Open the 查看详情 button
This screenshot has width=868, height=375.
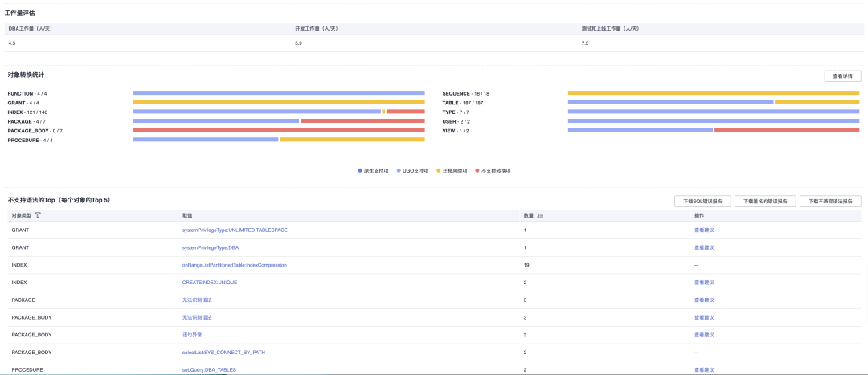[842, 76]
